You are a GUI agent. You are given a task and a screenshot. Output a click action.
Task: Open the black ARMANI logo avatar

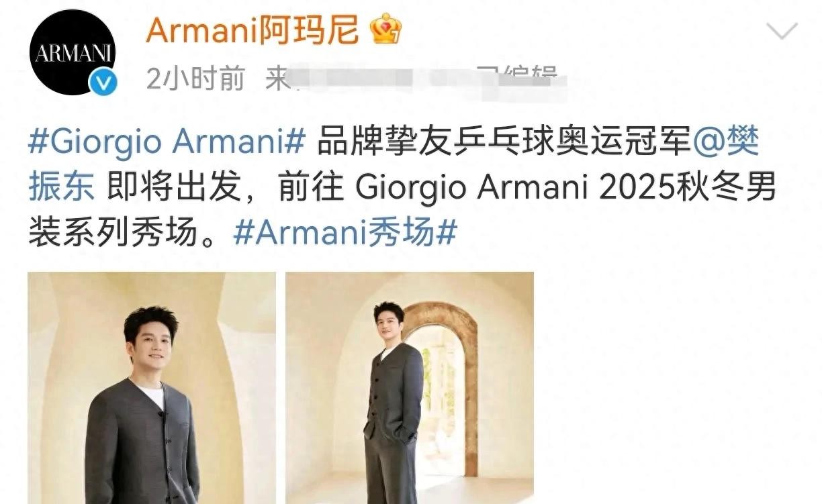click(x=73, y=52)
